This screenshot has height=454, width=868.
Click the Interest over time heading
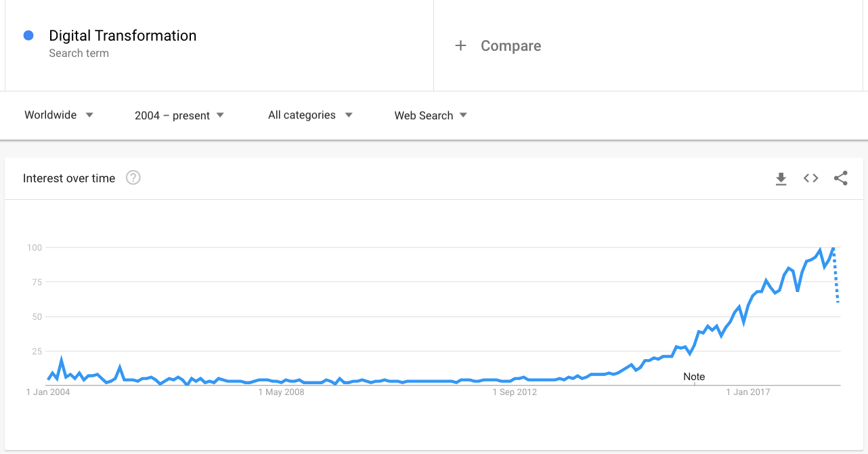69,178
